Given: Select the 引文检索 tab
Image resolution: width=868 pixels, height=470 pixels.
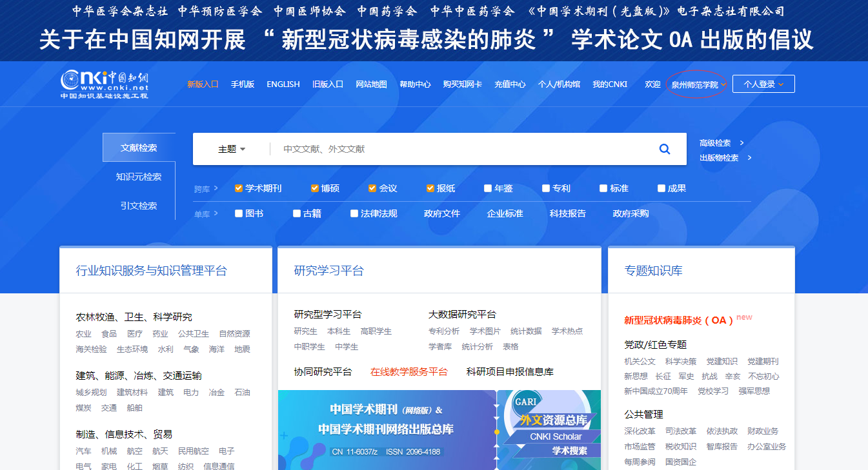Looking at the screenshot, I should (x=139, y=206).
